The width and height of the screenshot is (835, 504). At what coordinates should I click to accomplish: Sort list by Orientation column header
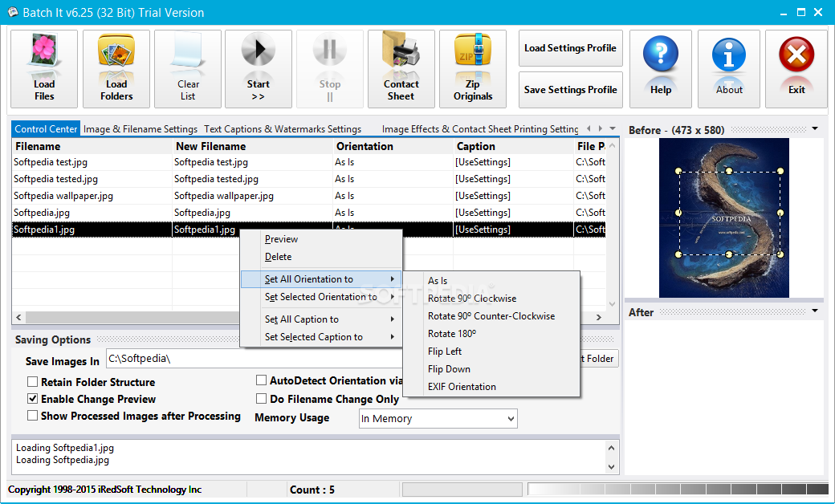click(x=393, y=146)
